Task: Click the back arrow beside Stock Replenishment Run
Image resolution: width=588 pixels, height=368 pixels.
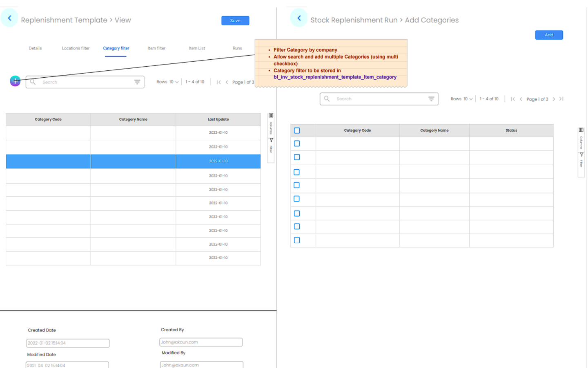Action: pyautogui.click(x=299, y=18)
